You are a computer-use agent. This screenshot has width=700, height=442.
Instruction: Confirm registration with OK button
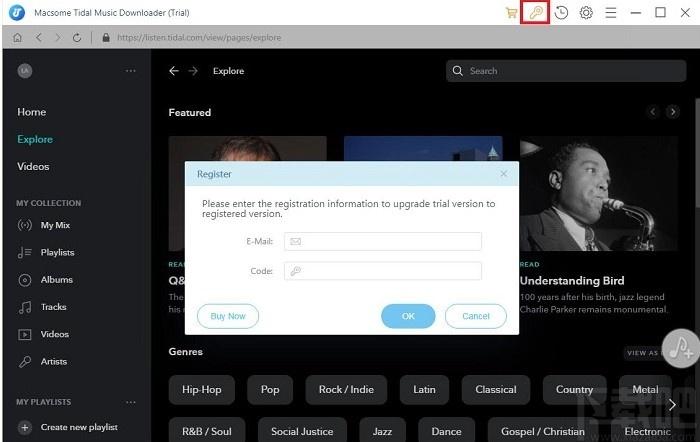click(x=408, y=316)
